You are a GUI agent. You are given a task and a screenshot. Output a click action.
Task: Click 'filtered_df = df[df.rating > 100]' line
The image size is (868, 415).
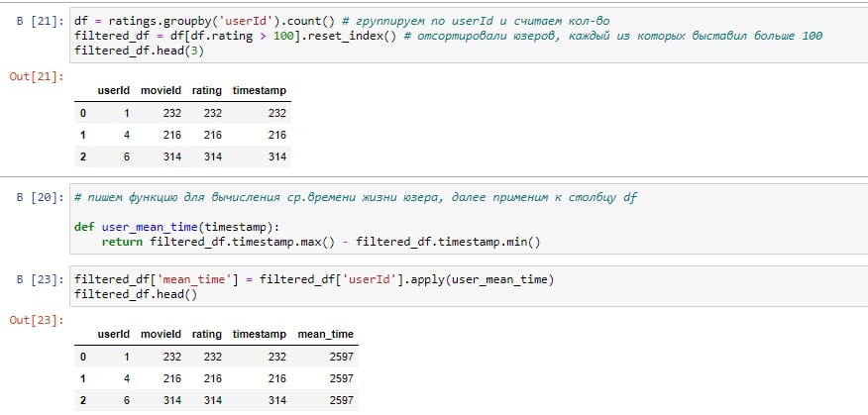[449, 36]
